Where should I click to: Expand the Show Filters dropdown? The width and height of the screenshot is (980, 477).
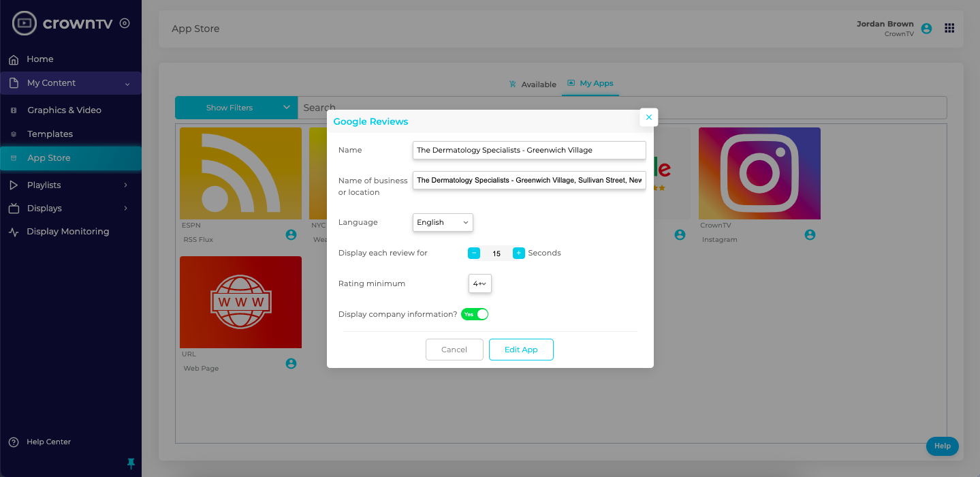(x=236, y=108)
